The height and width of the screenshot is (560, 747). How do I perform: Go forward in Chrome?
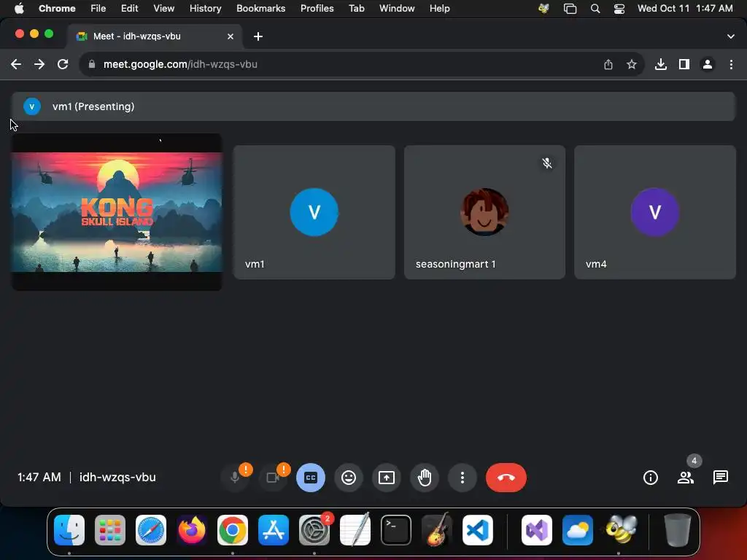pyautogui.click(x=39, y=64)
